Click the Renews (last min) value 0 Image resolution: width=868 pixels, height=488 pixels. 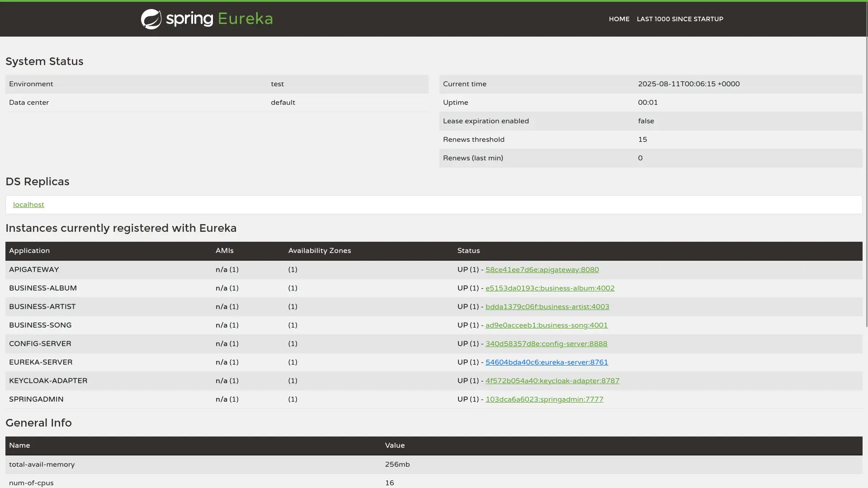click(x=640, y=158)
